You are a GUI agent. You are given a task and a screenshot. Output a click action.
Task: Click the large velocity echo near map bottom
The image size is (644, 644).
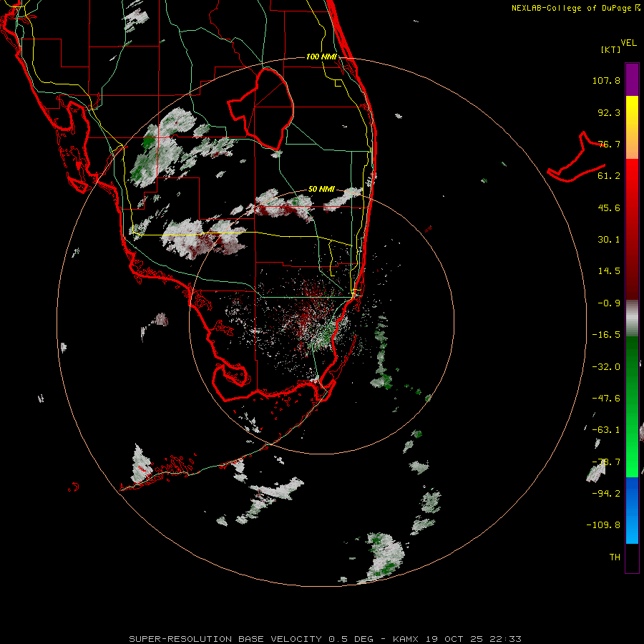pos(382,557)
